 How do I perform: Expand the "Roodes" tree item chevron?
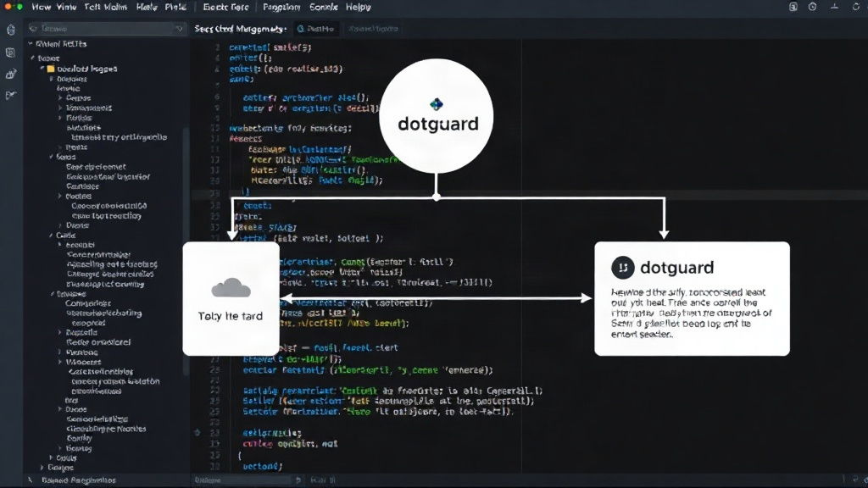coord(60,197)
